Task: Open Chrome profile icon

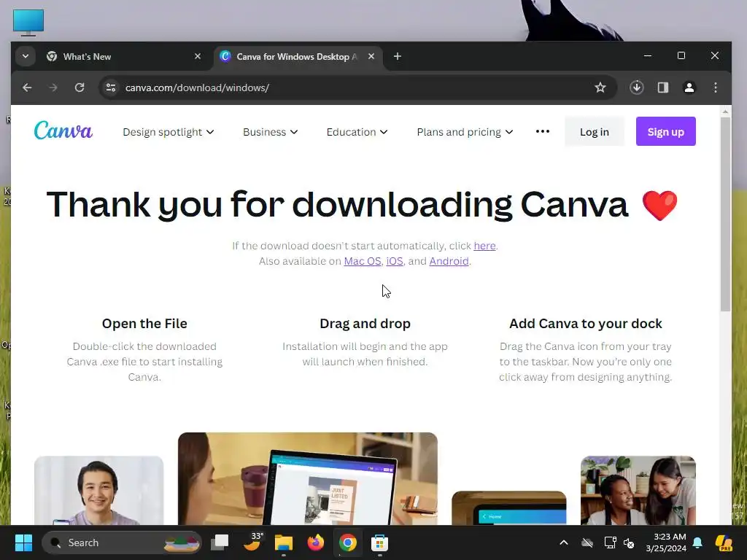Action: pos(689,87)
